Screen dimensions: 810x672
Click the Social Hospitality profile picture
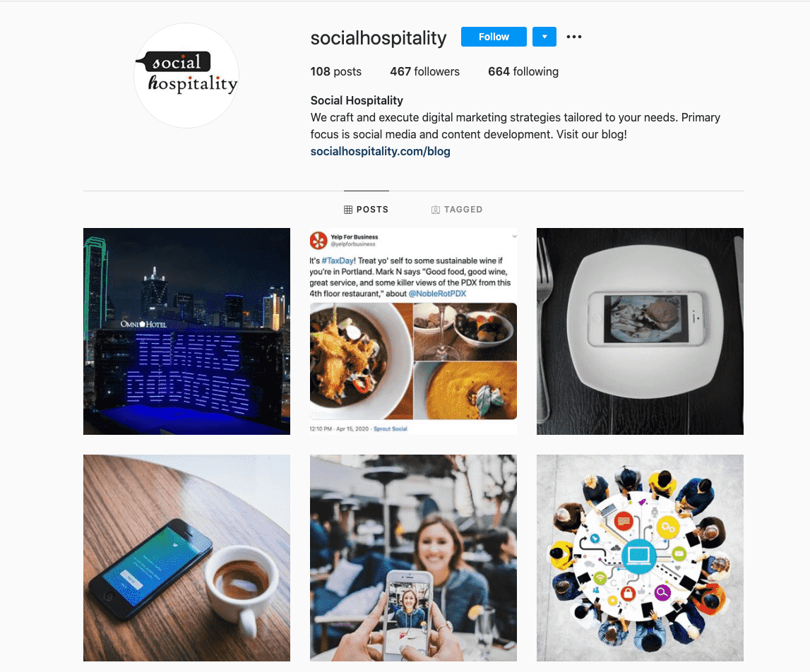click(x=186, y=76)
